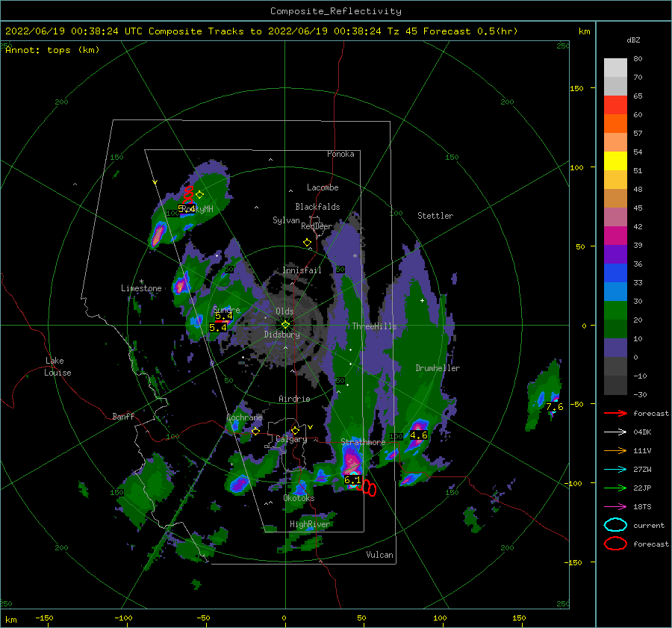Select the yellow diamond marker below RedDeer
The width and height of the screenshot is (672, 628).
(307, 243)
